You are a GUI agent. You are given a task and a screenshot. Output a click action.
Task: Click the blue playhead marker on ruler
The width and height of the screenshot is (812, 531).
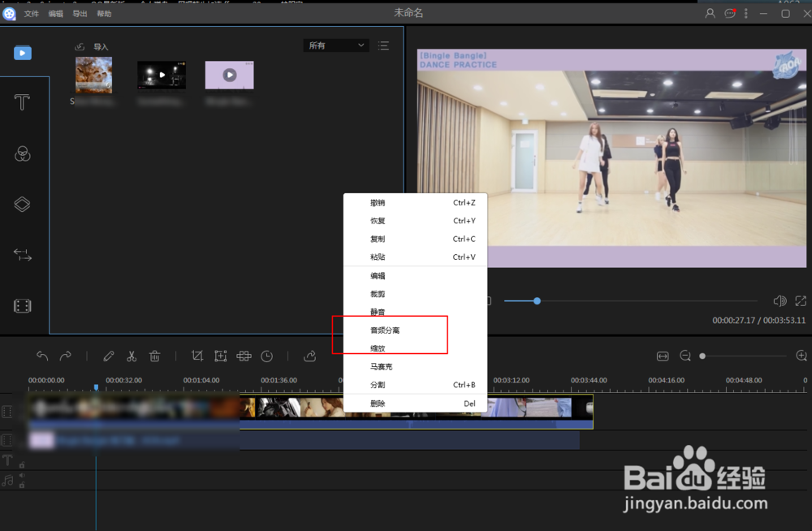click(x=96, y=387)
